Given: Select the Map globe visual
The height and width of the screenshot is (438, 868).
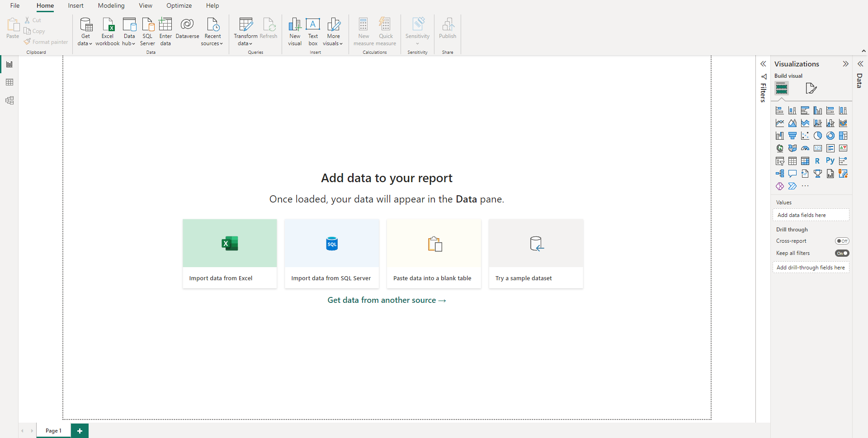Looking at the screenshot, I should click(780, 148).
